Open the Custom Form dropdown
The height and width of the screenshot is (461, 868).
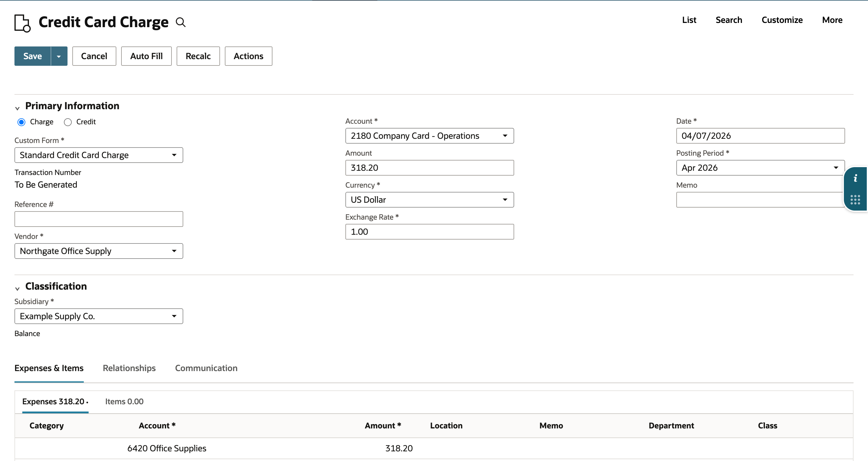(99, 155)
